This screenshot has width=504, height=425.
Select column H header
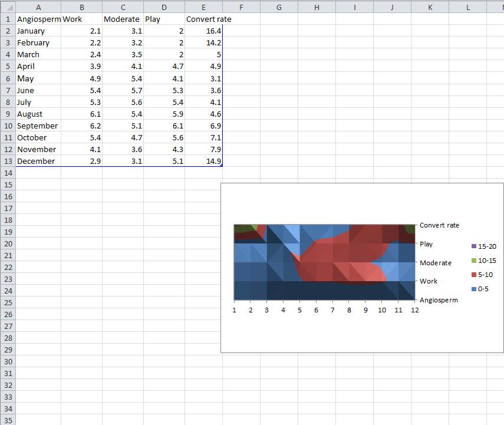coord(317,7)
